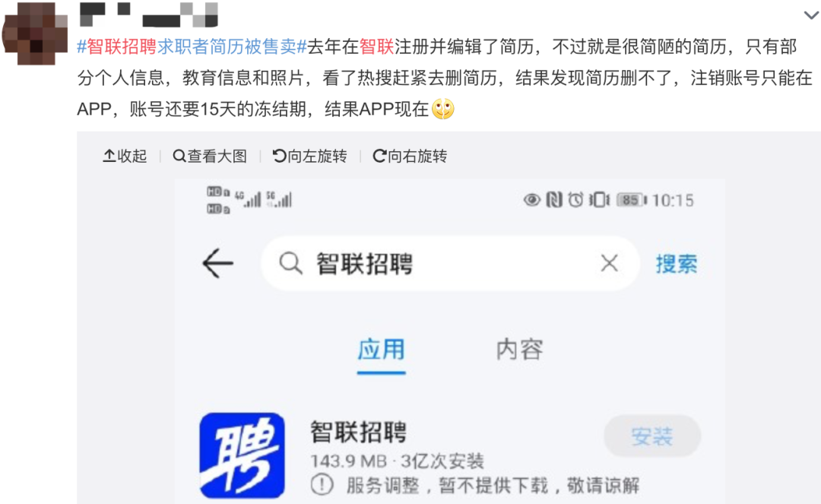Open the post options chevron menu

pyautogui.click(x=811, y=15)
